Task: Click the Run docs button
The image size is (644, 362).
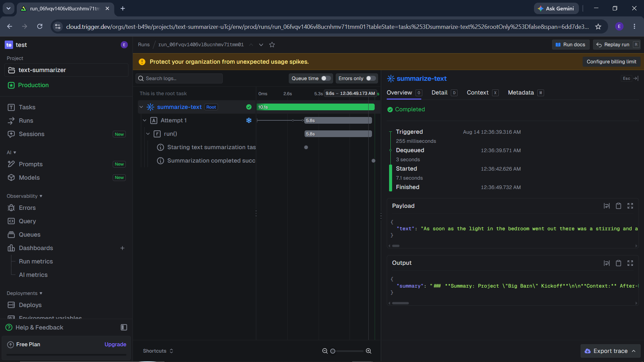Action: click(x=571, y=45)
